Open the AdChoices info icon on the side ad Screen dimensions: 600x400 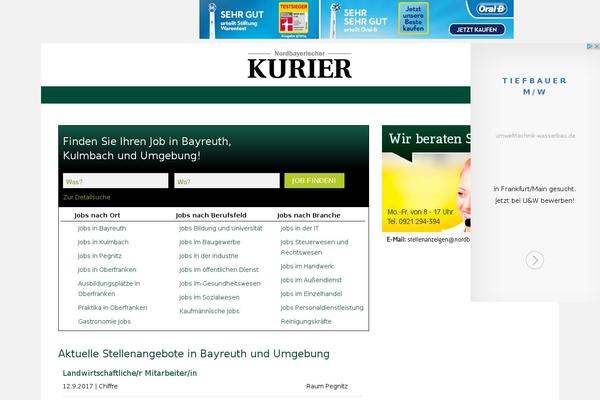click(590, 46)
